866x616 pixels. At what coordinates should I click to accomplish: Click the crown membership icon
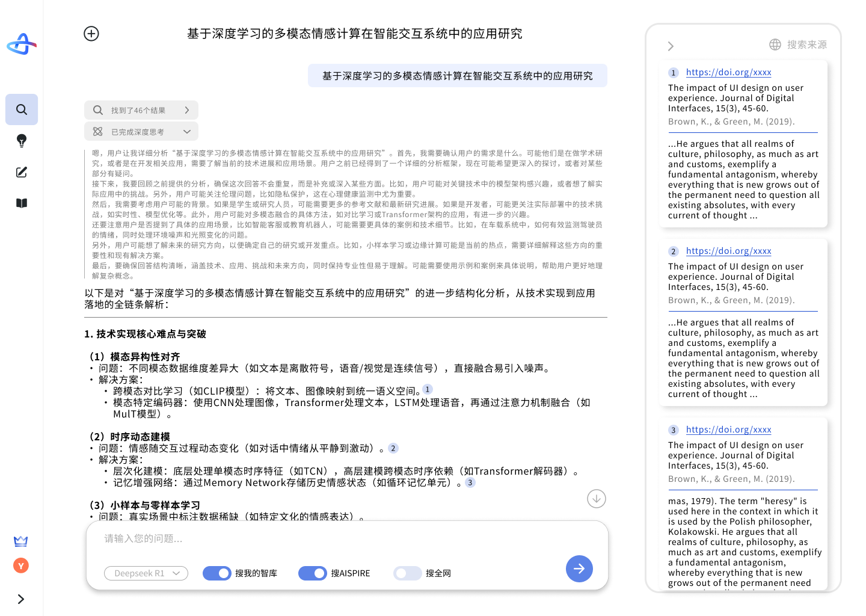[21, 541]
